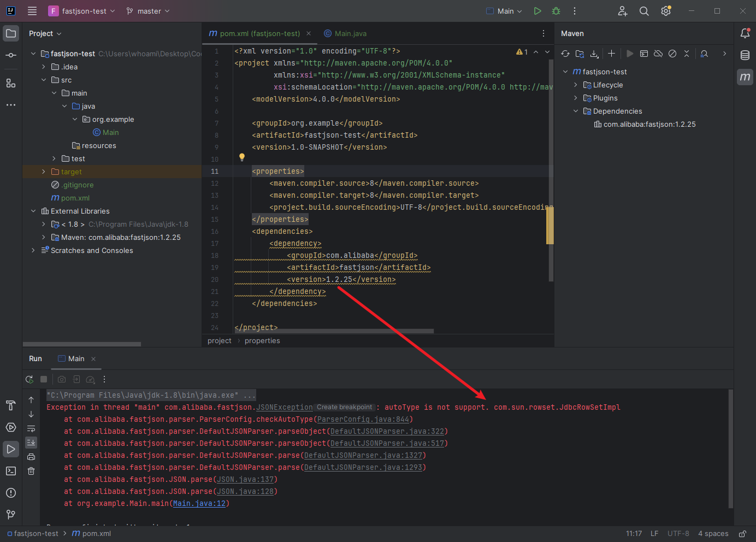This screenshot has width=756, height=542.
Task: Toggle read-only lock in status bar
Action: (x=743, y=534)
